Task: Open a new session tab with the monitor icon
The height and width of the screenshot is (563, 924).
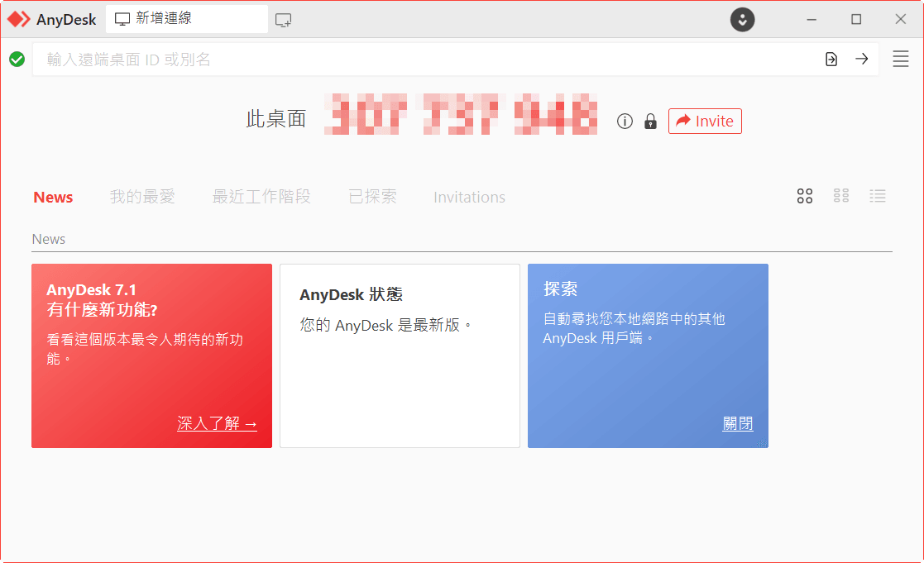Action: 284,18
